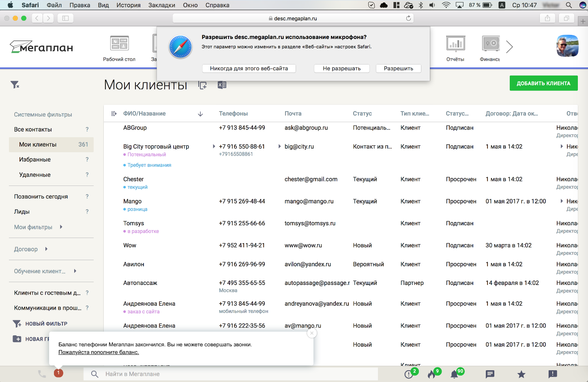Image resolution: width=588 pixels, height=382 pixels.
Task: Open the Финансы safe icon
Action: point(491,43)
